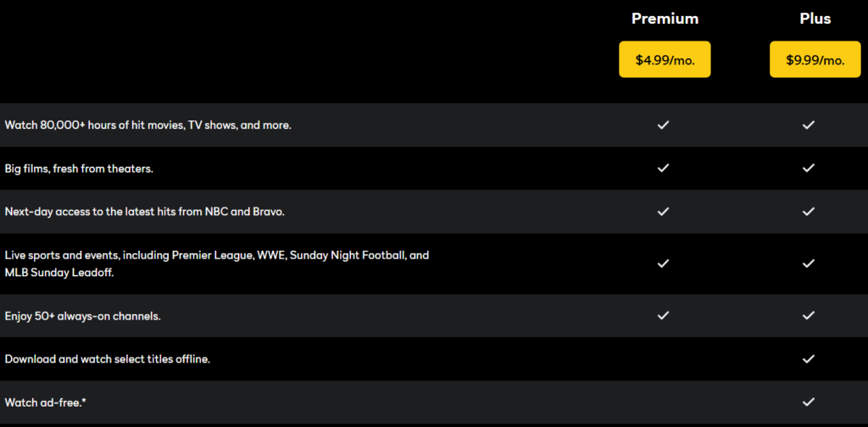868x427 pixels.
Task: Click Plus checkmark for 50+ channels row
Action: point(809,315)
